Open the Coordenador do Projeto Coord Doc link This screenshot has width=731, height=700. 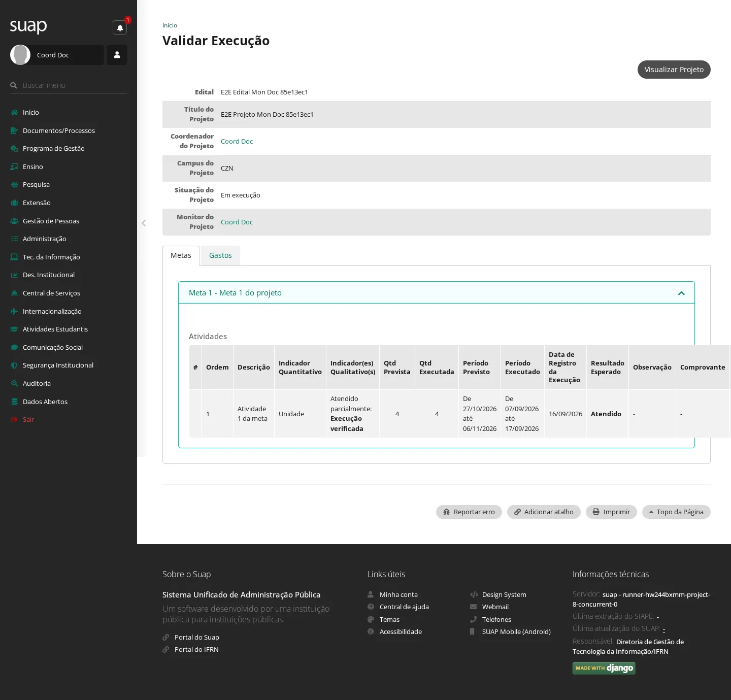[x=237, y=141]
